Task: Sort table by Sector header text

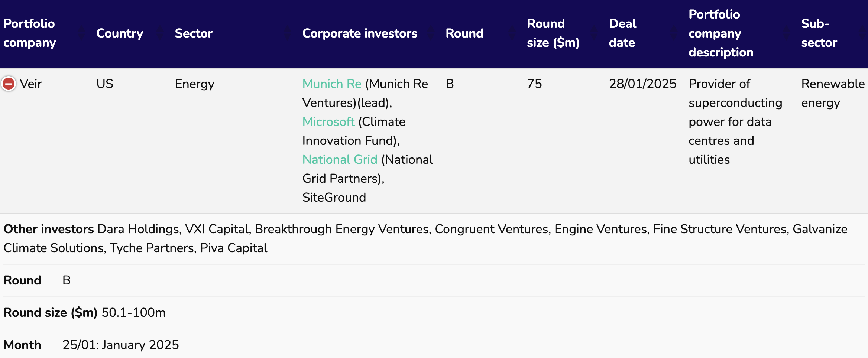Action: (x=194, y=33)
